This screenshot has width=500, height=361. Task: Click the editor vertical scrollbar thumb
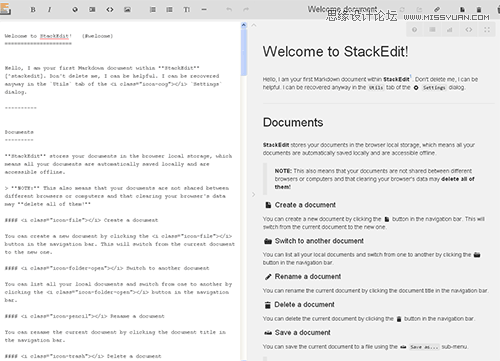coord(244,52)
